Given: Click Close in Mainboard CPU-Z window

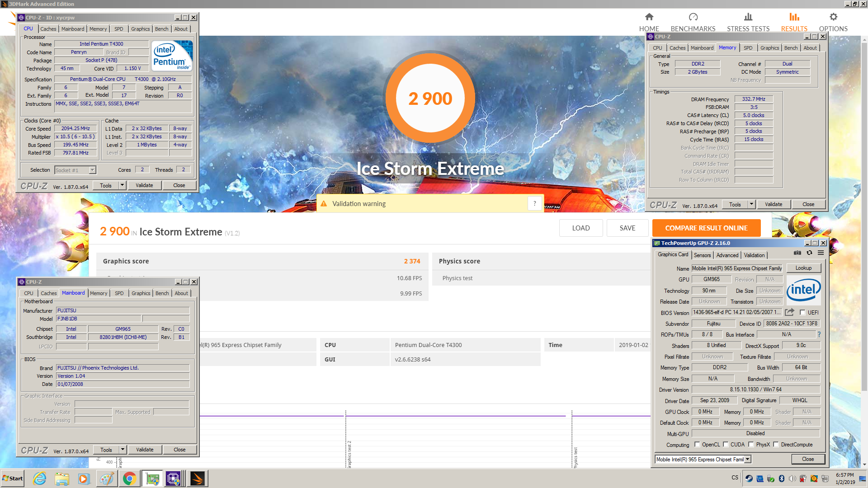Looking at the screenshot, I should point(179,450).
